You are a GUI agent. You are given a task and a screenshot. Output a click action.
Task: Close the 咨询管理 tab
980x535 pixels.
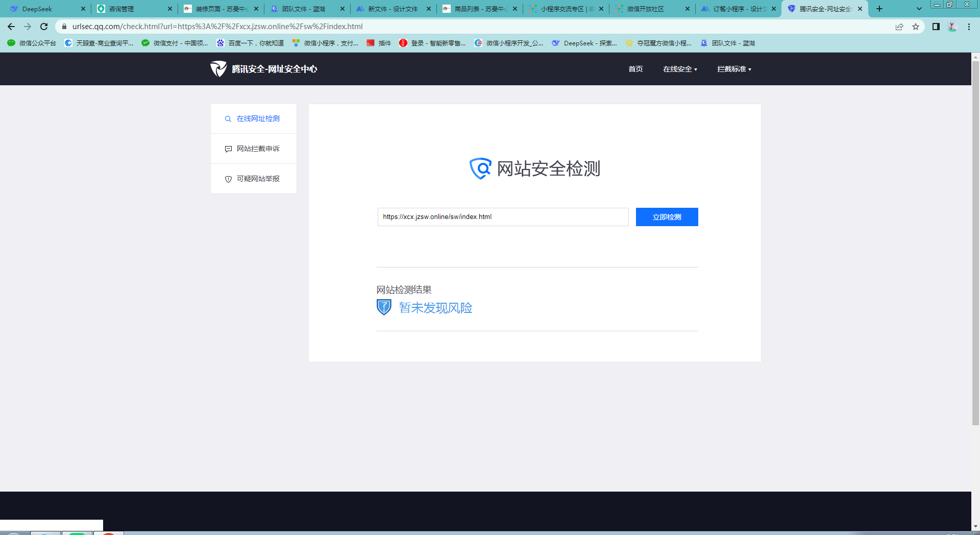coord(170,9)
